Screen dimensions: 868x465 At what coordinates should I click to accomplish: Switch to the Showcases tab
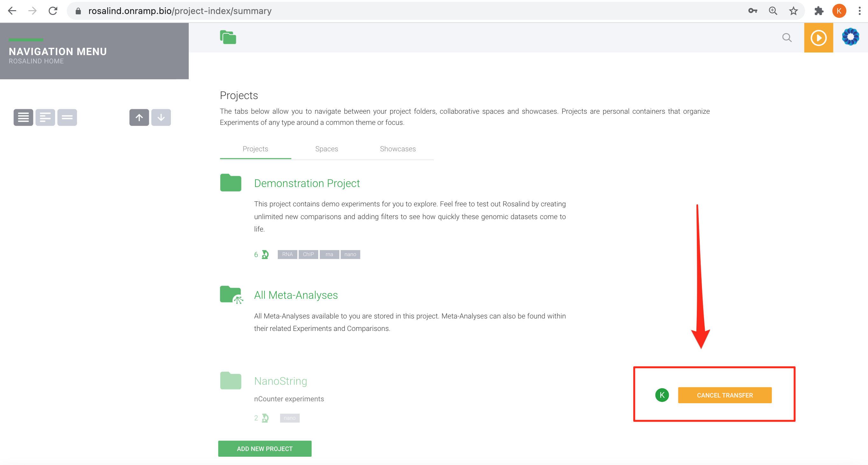[398, 149]
